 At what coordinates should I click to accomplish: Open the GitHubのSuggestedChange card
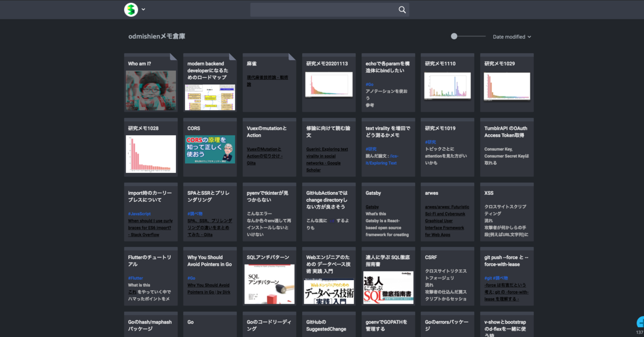[x=329, y=325]
